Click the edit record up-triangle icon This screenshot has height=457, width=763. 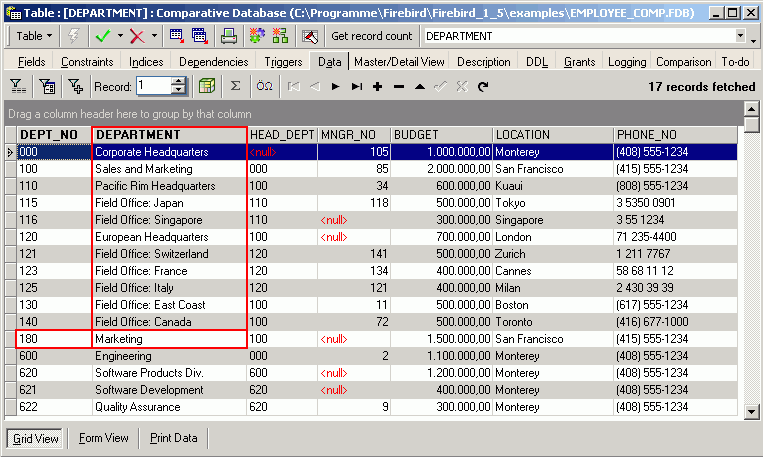[x=420, y=87]
